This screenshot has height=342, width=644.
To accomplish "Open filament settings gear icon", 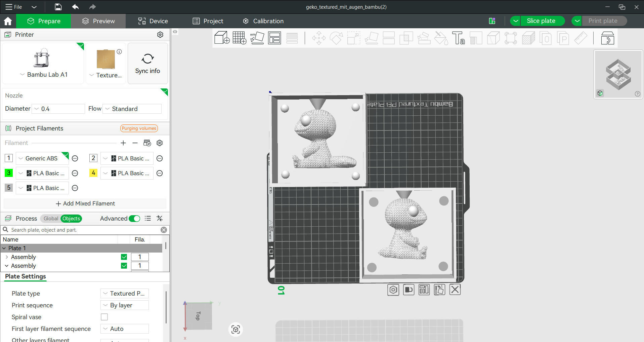I will pyautogui.click(x=160, y=143).
